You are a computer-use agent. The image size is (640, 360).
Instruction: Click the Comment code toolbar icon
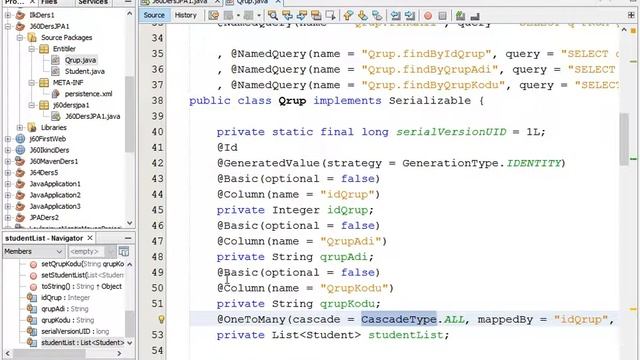click(460, 16)
